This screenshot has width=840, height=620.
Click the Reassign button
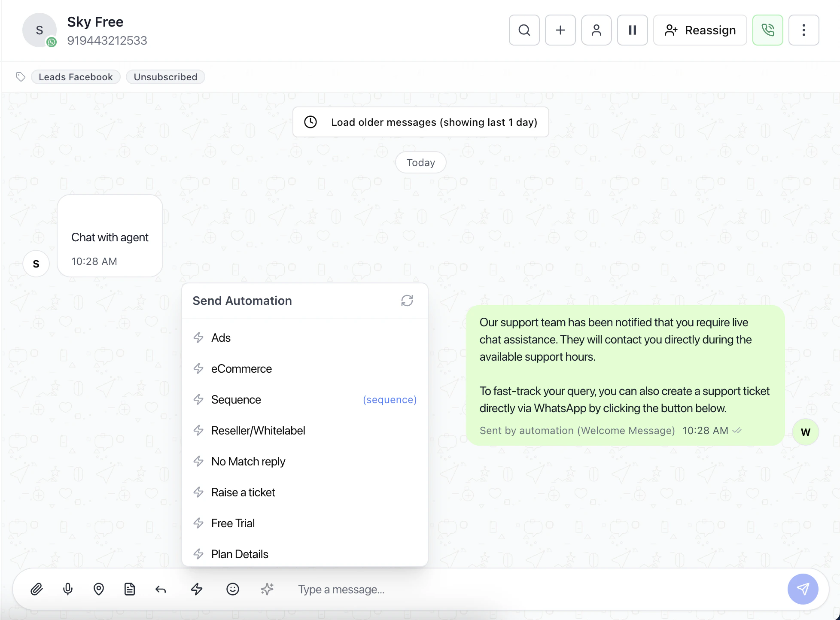point(700,30)
